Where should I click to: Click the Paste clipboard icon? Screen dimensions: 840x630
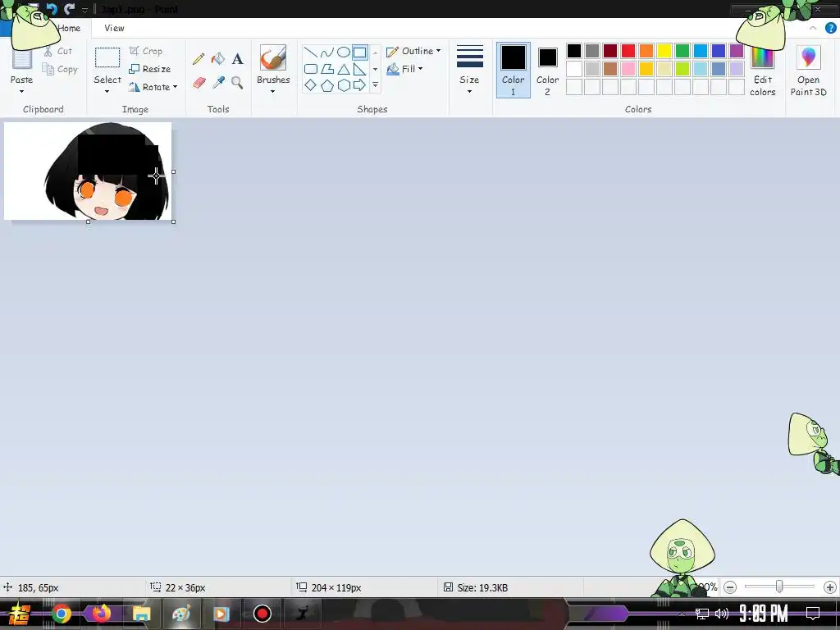tap(22, 59)
